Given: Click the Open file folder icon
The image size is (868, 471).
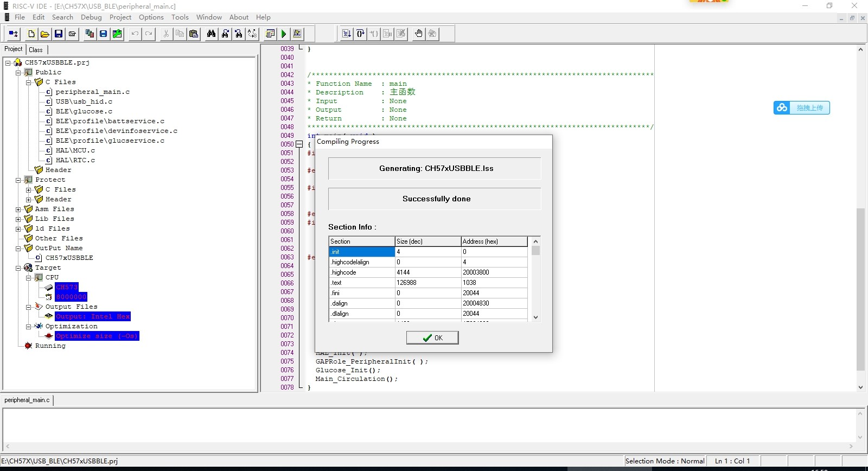Looking at the screenshot, I should click(45, 34).
